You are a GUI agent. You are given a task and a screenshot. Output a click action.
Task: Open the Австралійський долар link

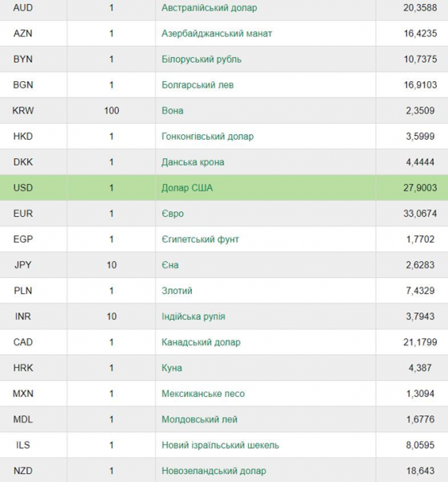coord(210,8)
